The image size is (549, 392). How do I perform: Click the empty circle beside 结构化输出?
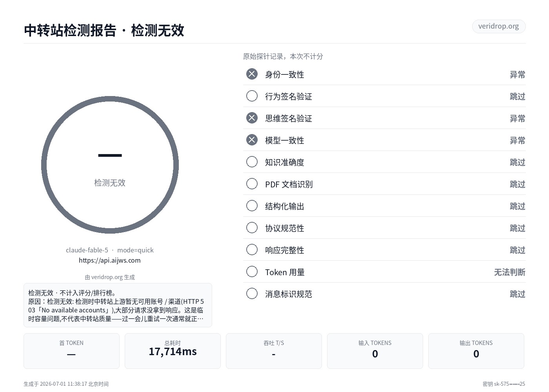click(x=252, y=206)
